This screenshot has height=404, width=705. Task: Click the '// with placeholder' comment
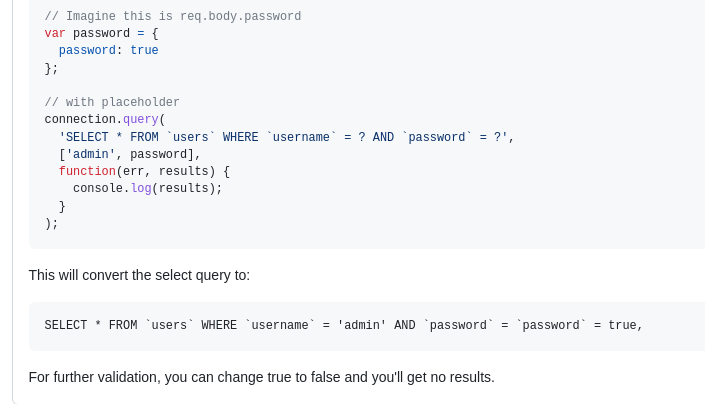pos(112,102)
